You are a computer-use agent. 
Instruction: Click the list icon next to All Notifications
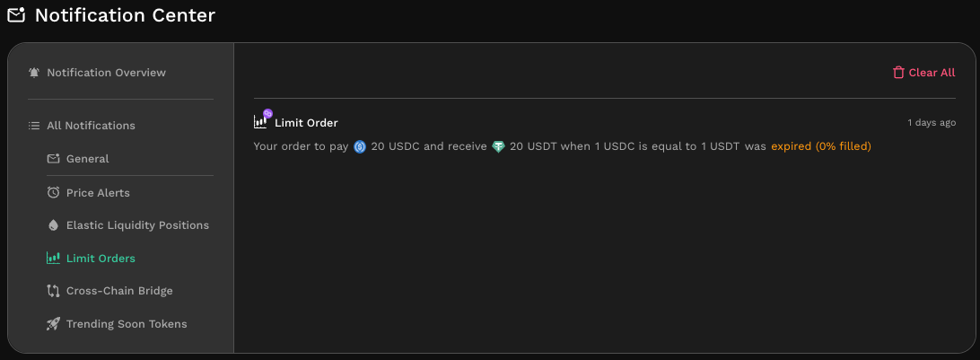click(x=34, y=126)
